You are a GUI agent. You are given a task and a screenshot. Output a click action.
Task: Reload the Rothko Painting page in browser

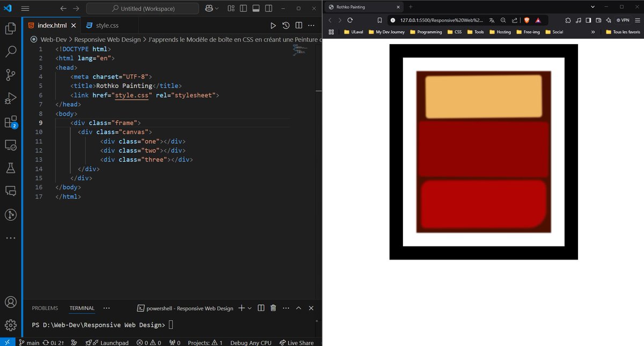[350, 20]
